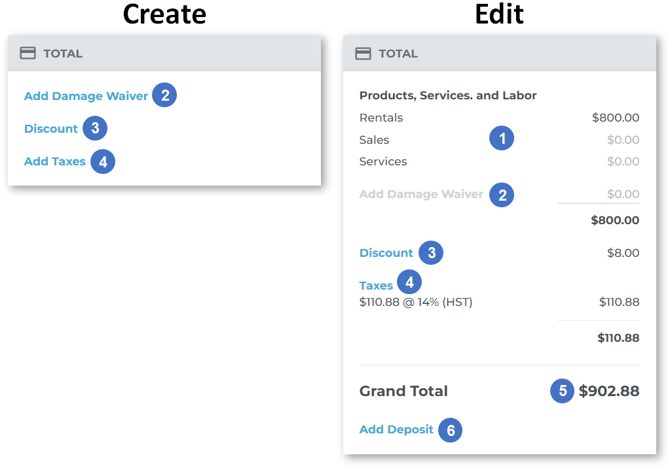Click the credit card icon in Edit panel header
670x468 pixels.
(x=363, y=53)
